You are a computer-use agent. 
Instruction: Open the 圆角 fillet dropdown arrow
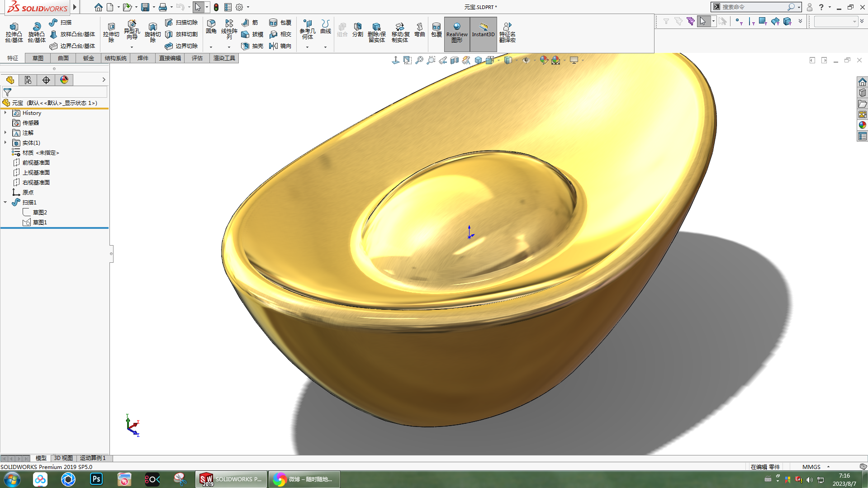click(211, 47)
